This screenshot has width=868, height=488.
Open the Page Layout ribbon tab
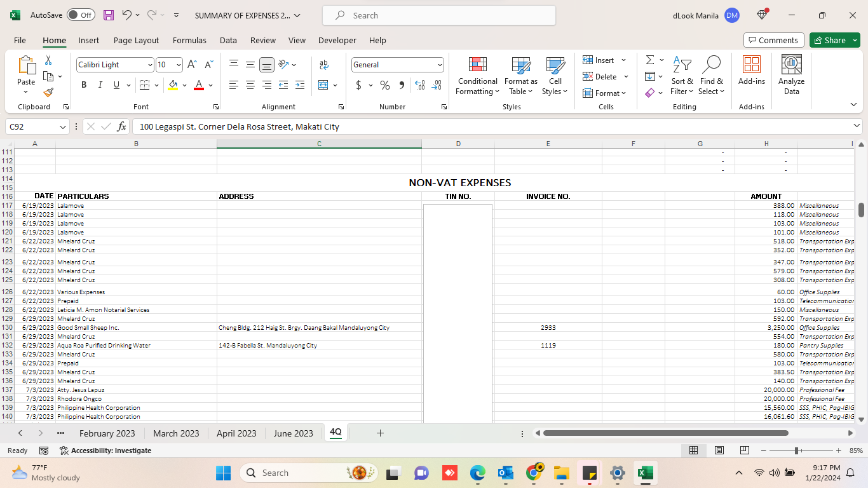coord(136,40)
